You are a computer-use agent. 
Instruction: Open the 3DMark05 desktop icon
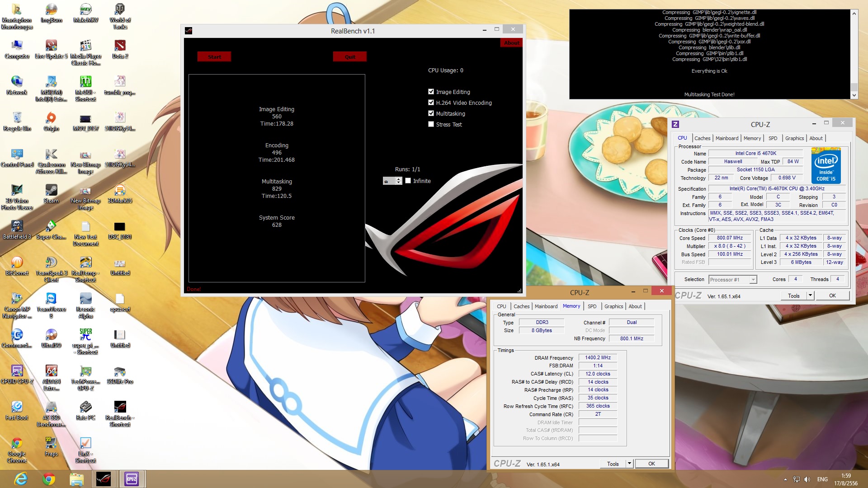(x=120, y=191)
